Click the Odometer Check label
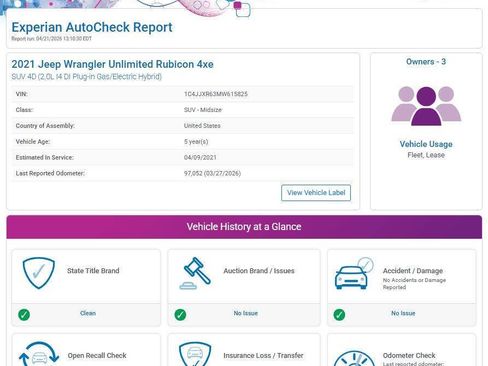Screen dimensions: 488x366 point(409,355)
